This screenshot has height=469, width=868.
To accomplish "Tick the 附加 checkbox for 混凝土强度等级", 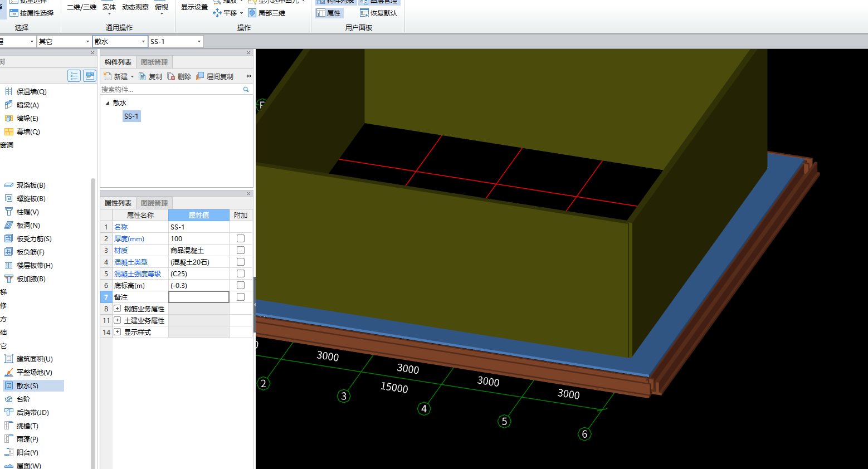I will pyautogui.click(x=241, y=273).
